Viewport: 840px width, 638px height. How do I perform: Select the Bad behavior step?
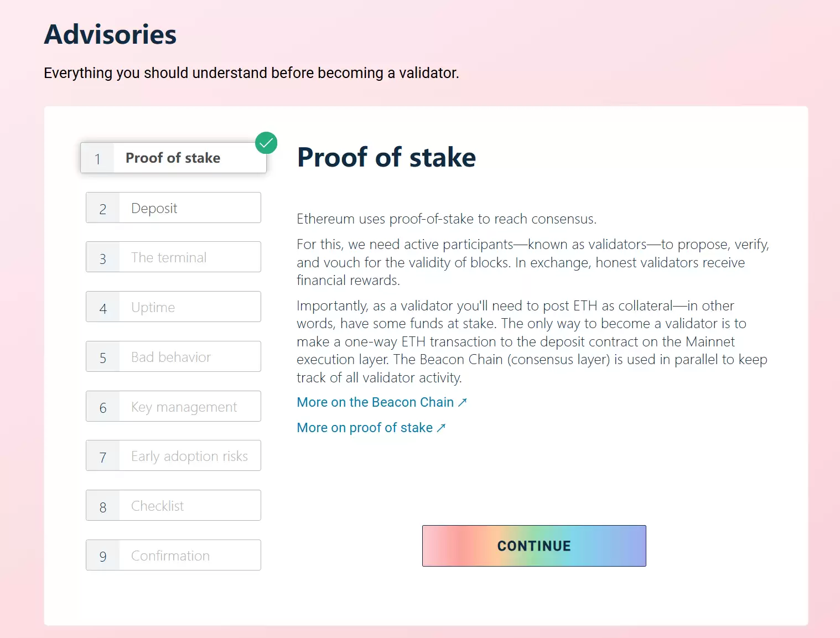click(x=173, y=356)
